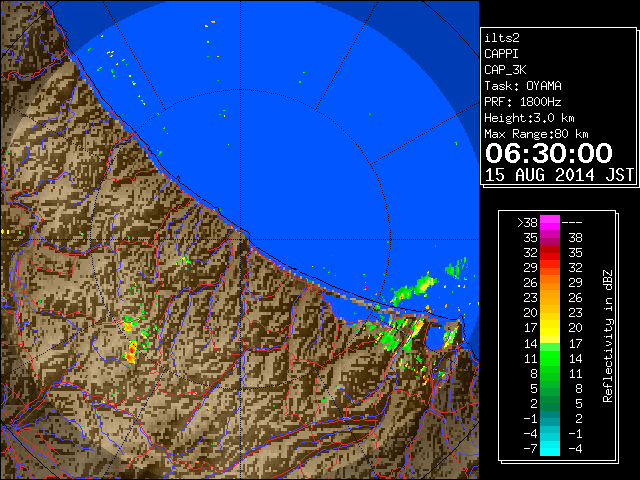Click the 'Max Range:80 km' line

click(536, 134)
